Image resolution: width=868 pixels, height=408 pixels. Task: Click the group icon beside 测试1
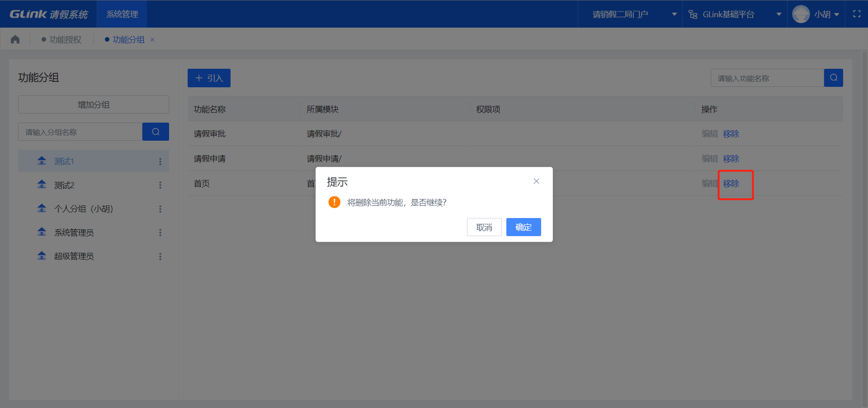pos(42,161)
